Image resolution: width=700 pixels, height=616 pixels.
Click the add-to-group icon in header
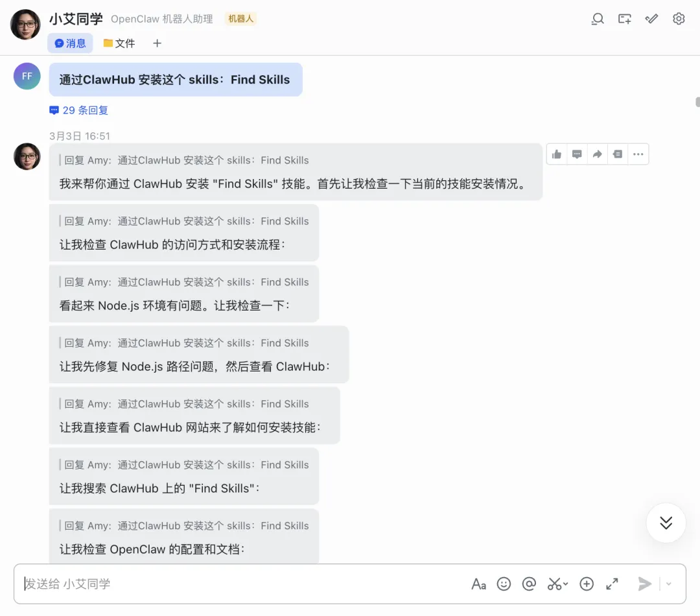pos(625,19)
